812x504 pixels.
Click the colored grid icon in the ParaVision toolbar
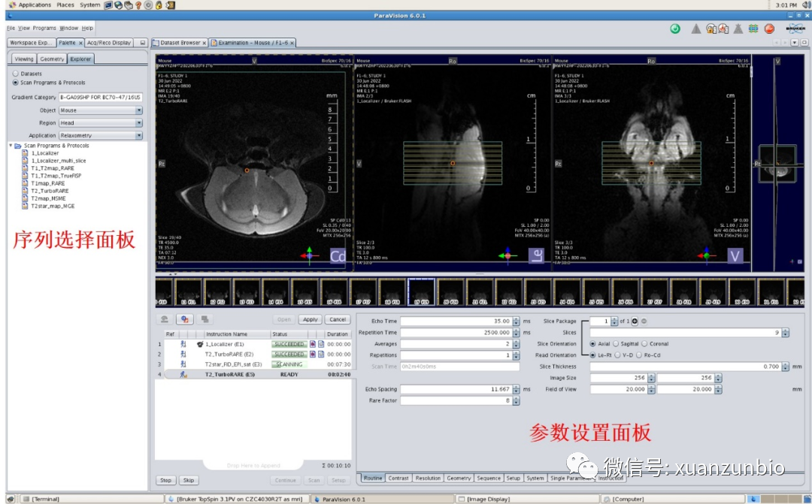pos(753,29)
